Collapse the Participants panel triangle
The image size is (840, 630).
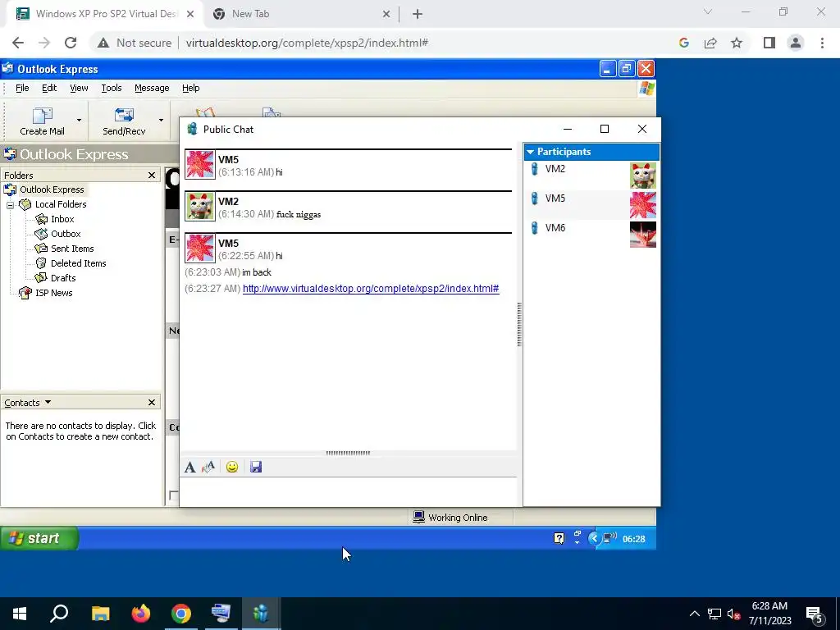531,152
